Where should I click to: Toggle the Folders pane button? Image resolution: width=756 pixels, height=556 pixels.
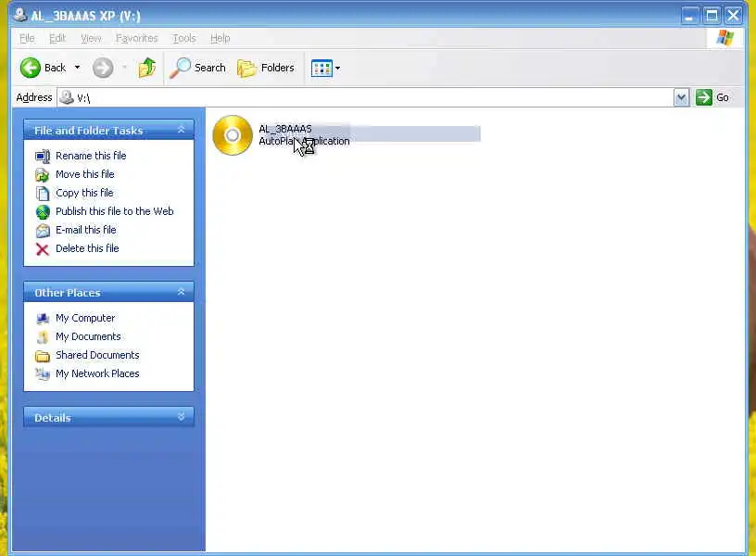pos(266,68)
